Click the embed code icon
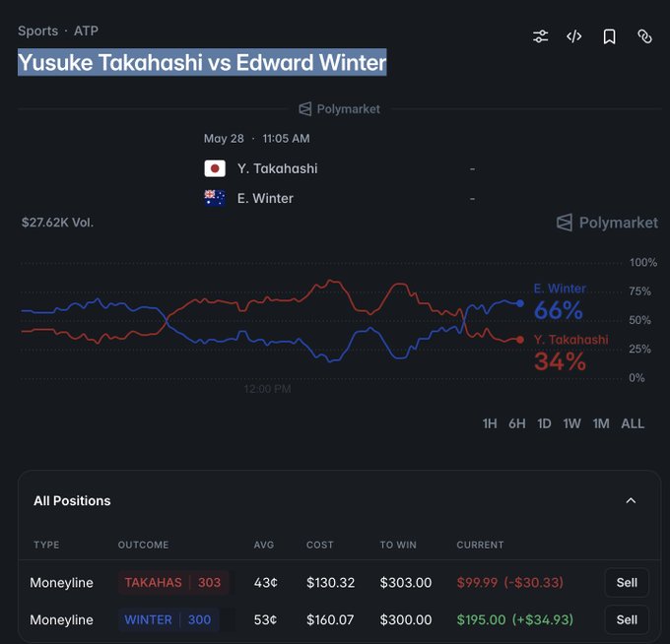Viewport: 670px width, 644px height. coord(573,36)
